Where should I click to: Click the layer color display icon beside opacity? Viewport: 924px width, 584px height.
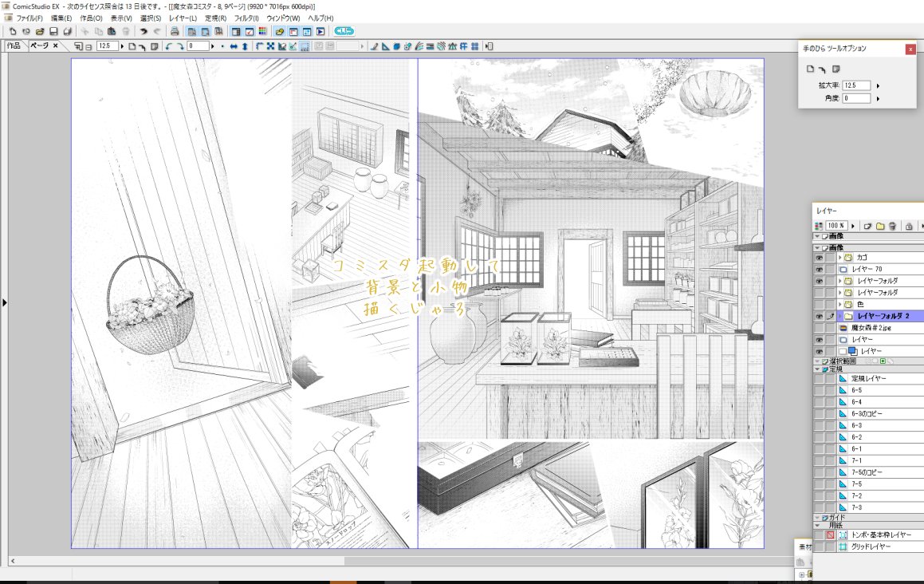click(819, 227)
